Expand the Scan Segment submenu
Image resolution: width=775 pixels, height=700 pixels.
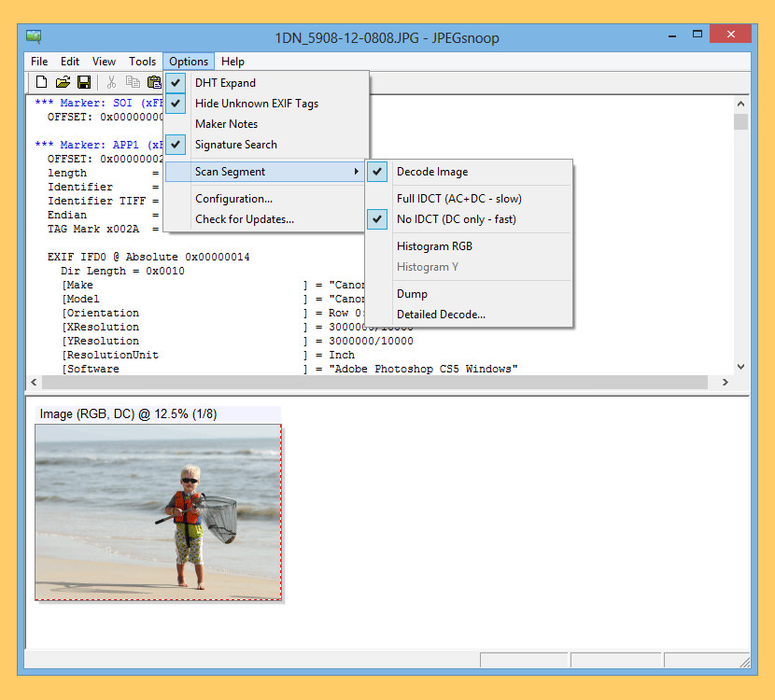[265, 172]
